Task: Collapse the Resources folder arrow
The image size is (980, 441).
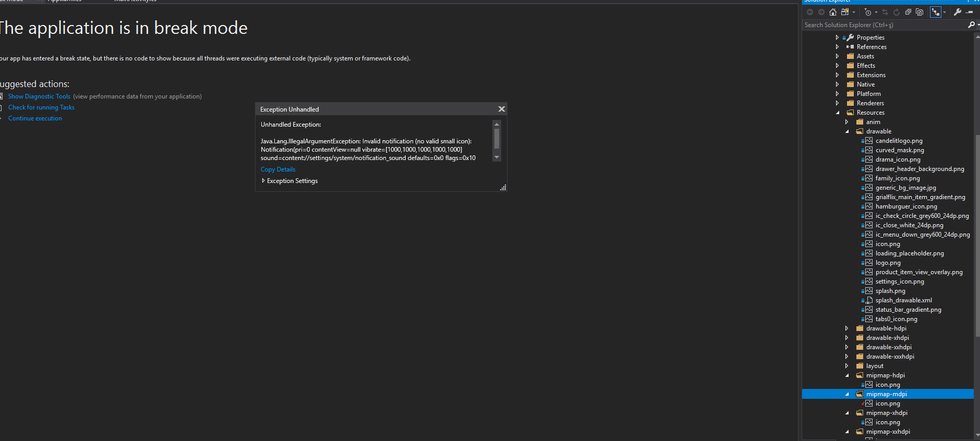Action: [x=838, y=113]
